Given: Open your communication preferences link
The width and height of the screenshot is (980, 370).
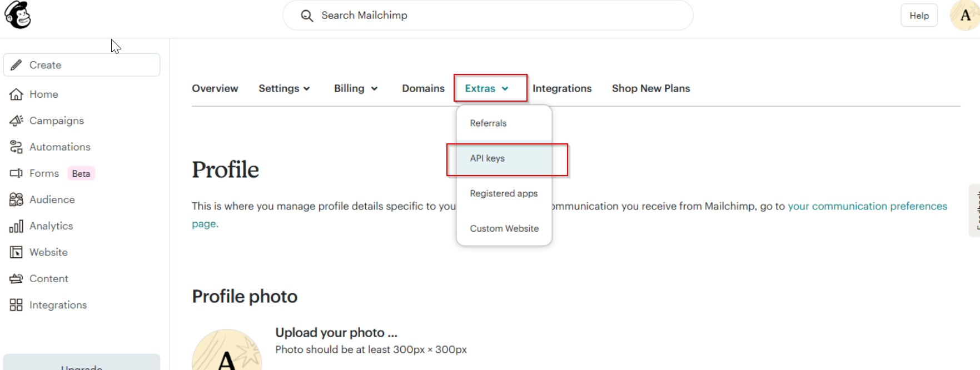Looking at the screenshot, I should pos(867,206).
